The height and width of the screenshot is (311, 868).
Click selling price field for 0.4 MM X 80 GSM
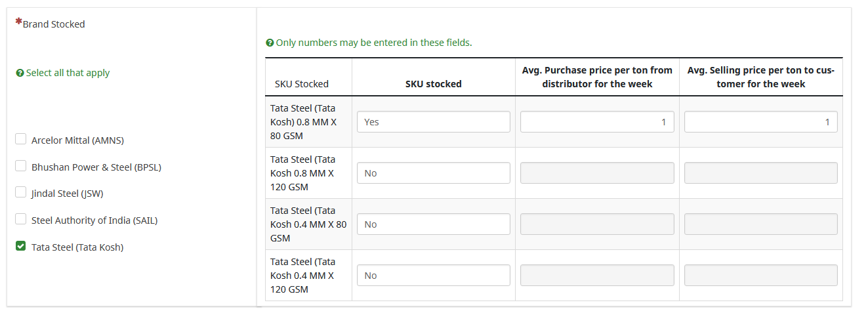760,224
